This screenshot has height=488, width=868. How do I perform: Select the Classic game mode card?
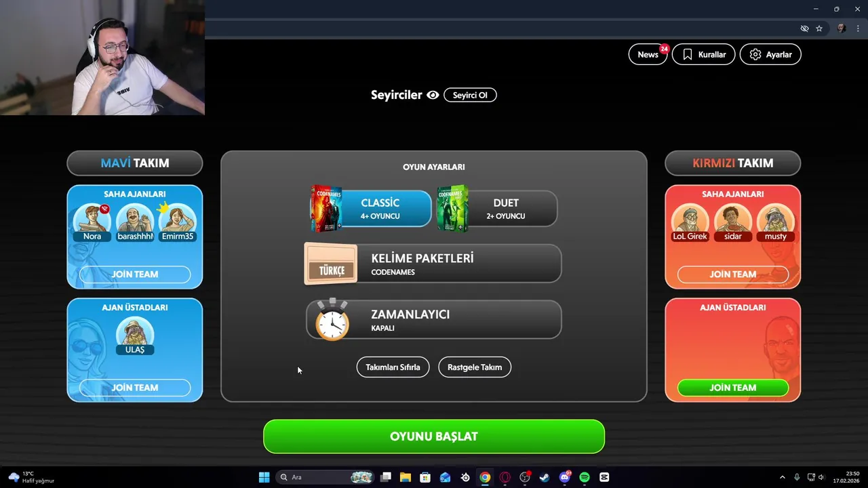click(371, 209)
